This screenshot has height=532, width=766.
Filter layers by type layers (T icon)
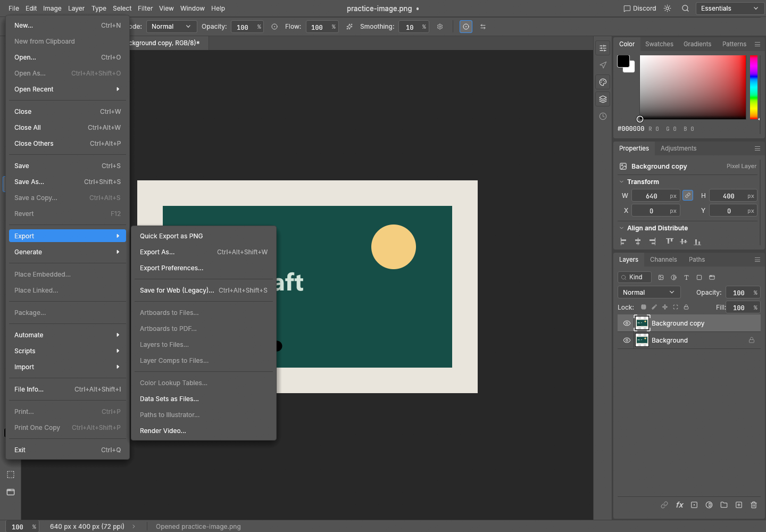pyautogui.click(x=686, y=277)
